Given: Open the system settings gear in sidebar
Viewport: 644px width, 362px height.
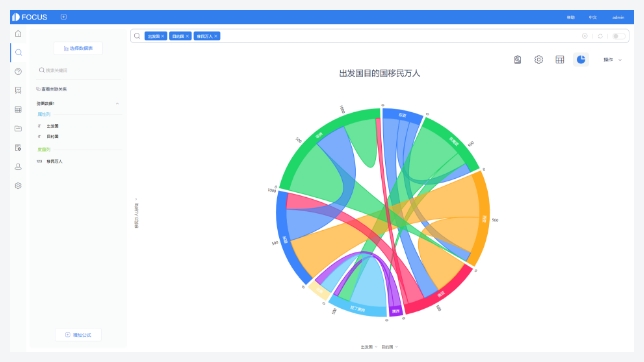Looking at the screenshot, I should [x=18, y=186].
